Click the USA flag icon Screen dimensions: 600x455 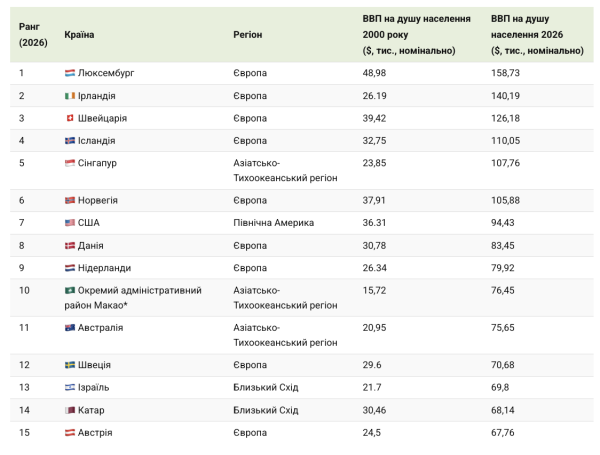pos(70,223)
